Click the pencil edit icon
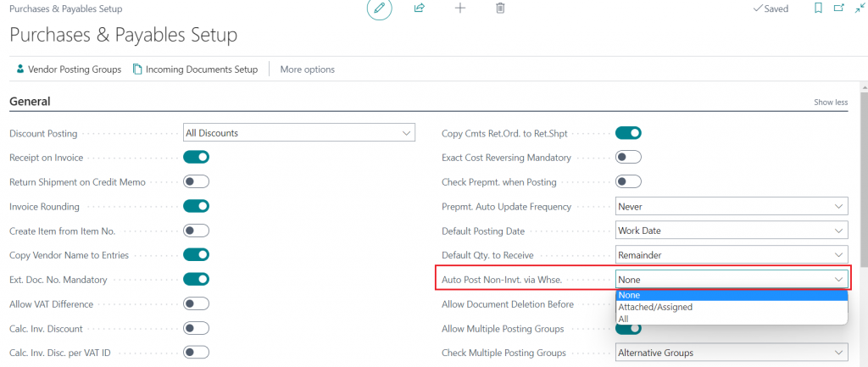Viewport: 868px width, 367px height. pyautogui.click(x=379, y=8)
